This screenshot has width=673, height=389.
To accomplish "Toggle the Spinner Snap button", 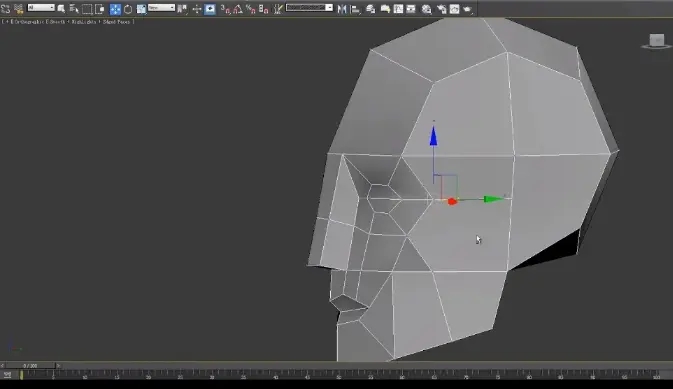I will pyautogui.click(x=264, y=9).
